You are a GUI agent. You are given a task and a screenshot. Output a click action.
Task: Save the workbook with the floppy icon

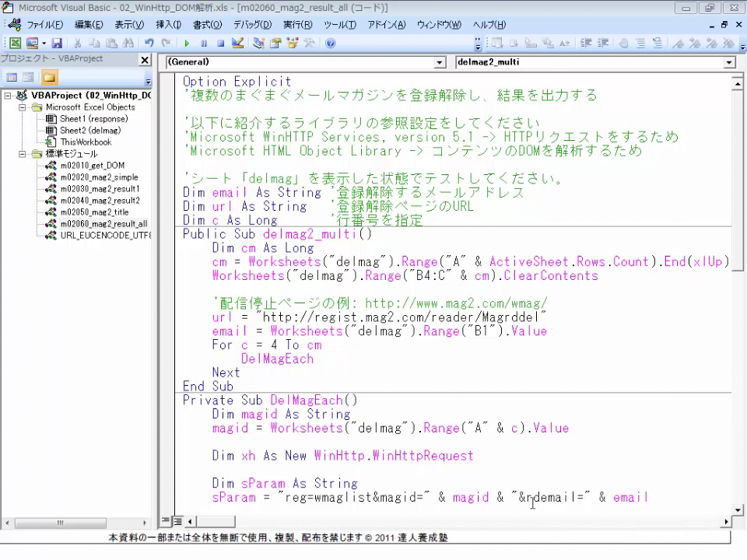[x=57, y=44]
